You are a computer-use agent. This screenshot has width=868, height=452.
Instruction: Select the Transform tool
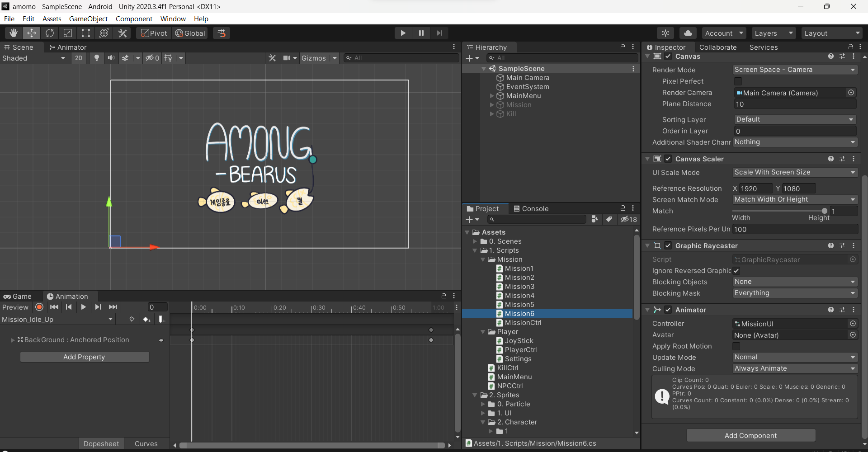(x=104, y=33)
